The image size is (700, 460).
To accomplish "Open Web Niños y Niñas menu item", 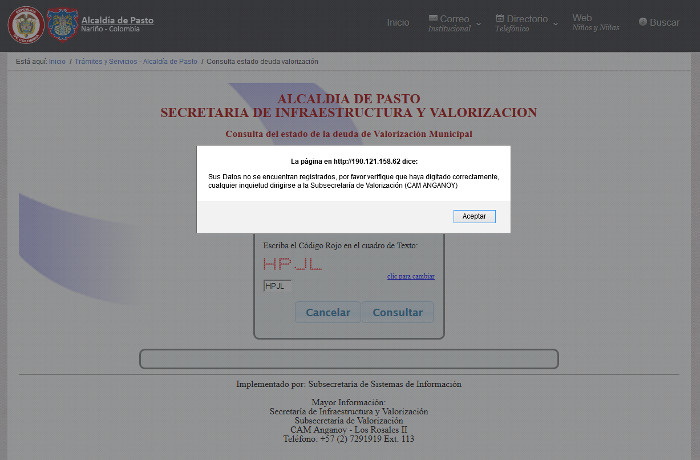I will coord(596,22).
